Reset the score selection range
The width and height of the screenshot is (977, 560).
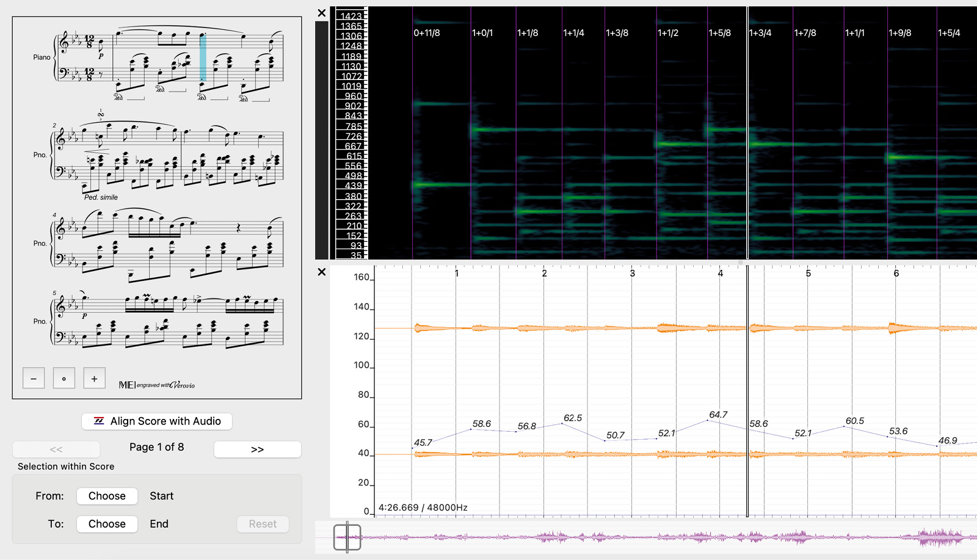click(263, 524)
